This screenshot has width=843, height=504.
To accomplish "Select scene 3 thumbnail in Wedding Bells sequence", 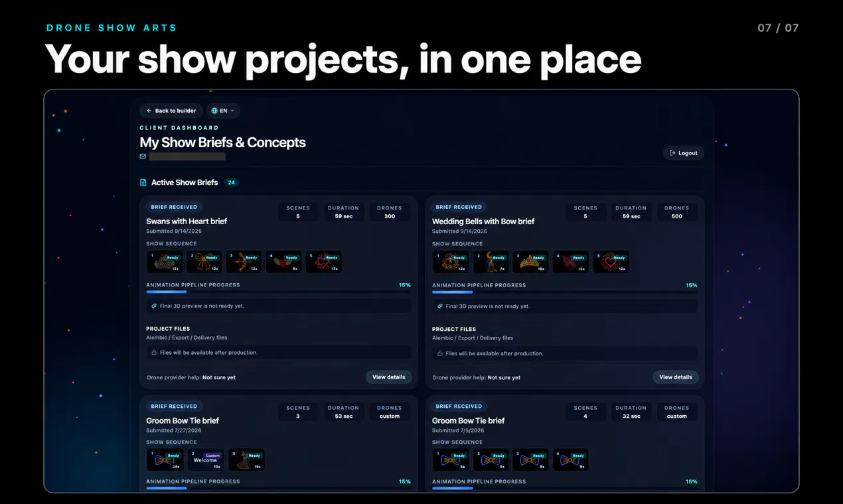I will click(530, 262).
